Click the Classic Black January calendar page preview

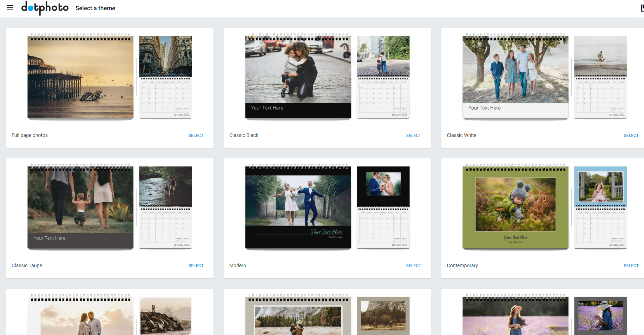point(383,77)
